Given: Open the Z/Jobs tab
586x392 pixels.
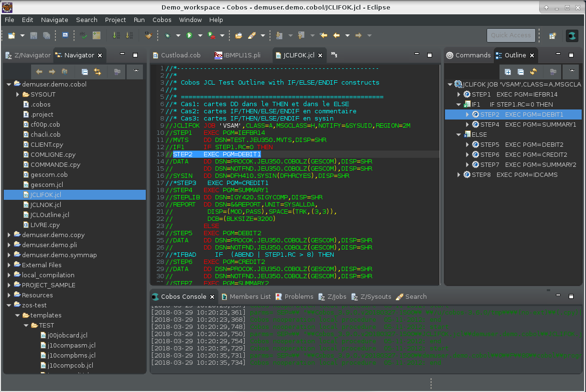Looking at the screenshot, I should [x=332, y=296].
